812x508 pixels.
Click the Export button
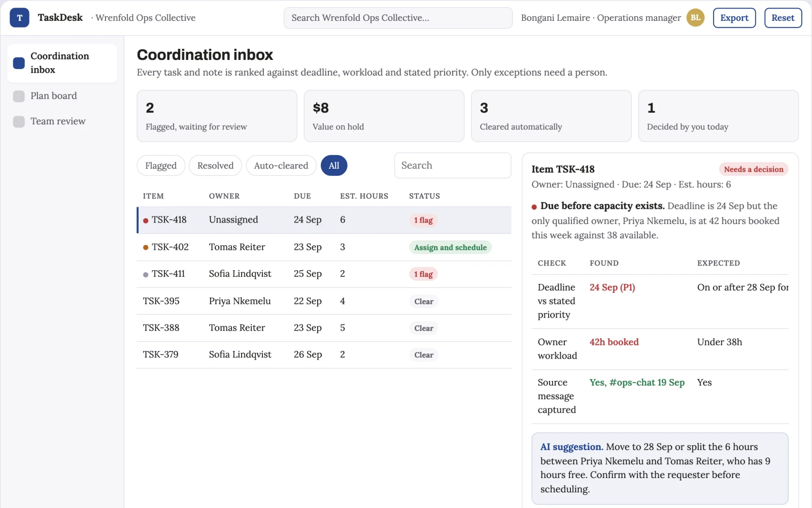(x=734, y=18)
